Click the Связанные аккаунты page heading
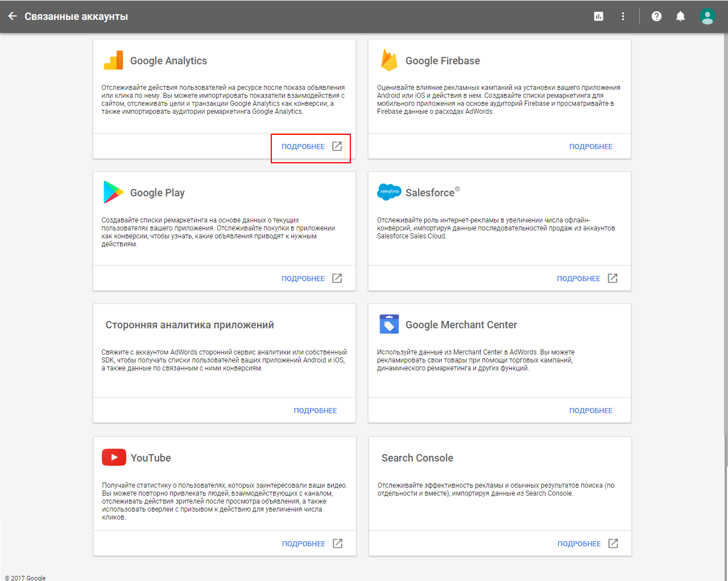Viewport: 728px width, 581px height. [x=76, y=17]
